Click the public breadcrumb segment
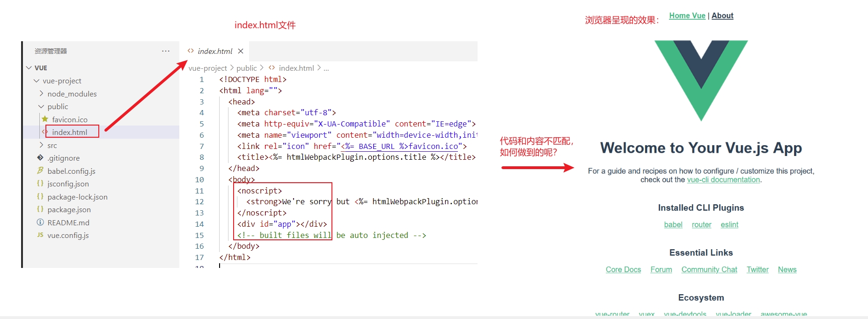This screenshot has width=868, height=319. [246, 68]
